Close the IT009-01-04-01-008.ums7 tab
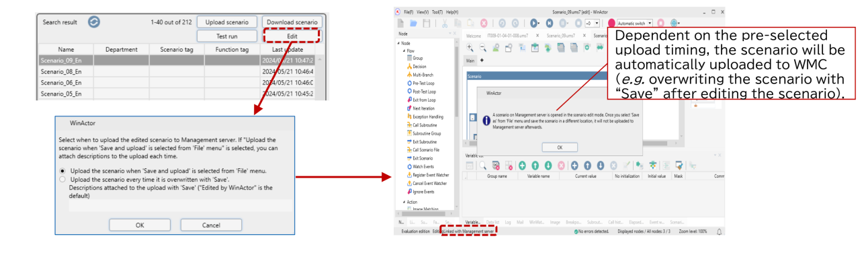 coord(537,36)
